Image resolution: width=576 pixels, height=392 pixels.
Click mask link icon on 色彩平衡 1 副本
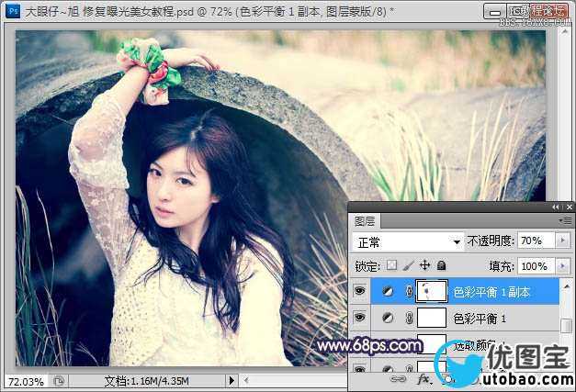[x=409, y=291]
